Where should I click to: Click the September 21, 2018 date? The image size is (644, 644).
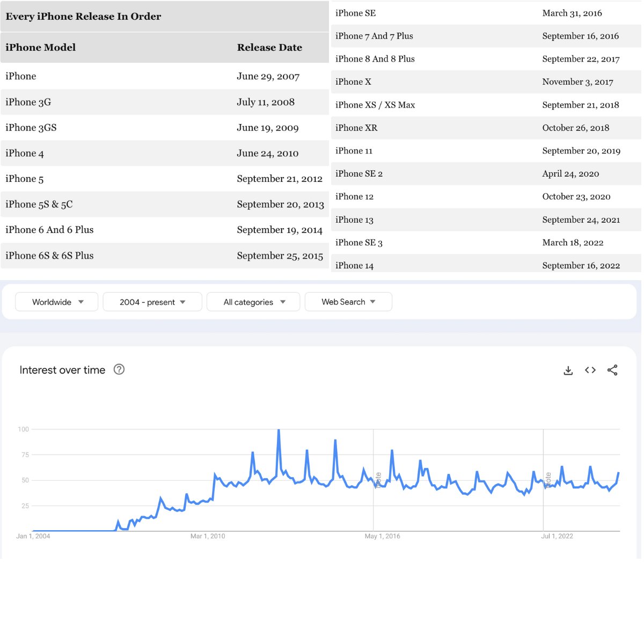pyautogui.click(x=581, y=105)
